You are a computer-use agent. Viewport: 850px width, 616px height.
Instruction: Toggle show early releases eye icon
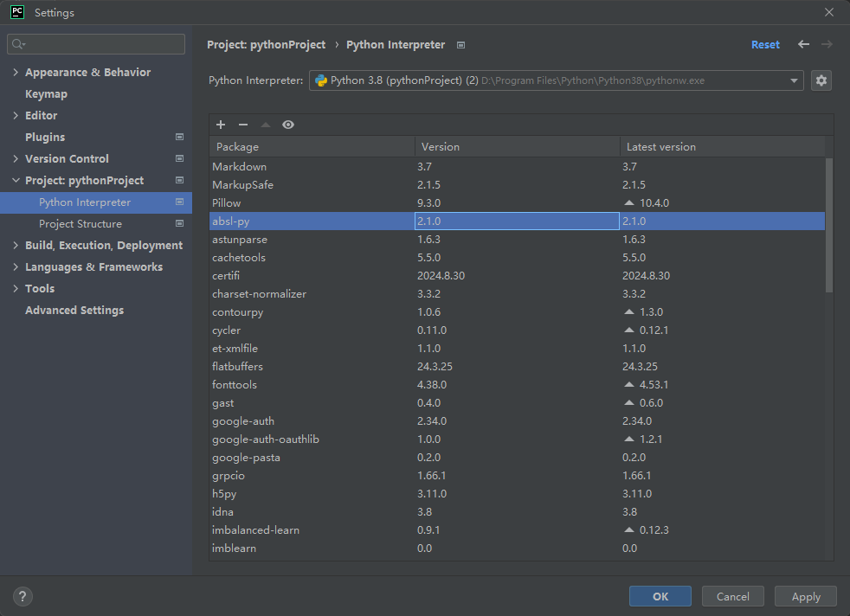288,125
